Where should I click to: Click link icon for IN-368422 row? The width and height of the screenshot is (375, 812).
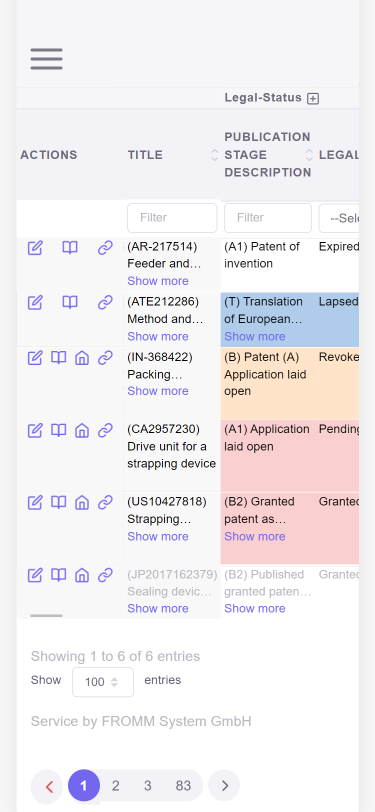pos(105,357)
